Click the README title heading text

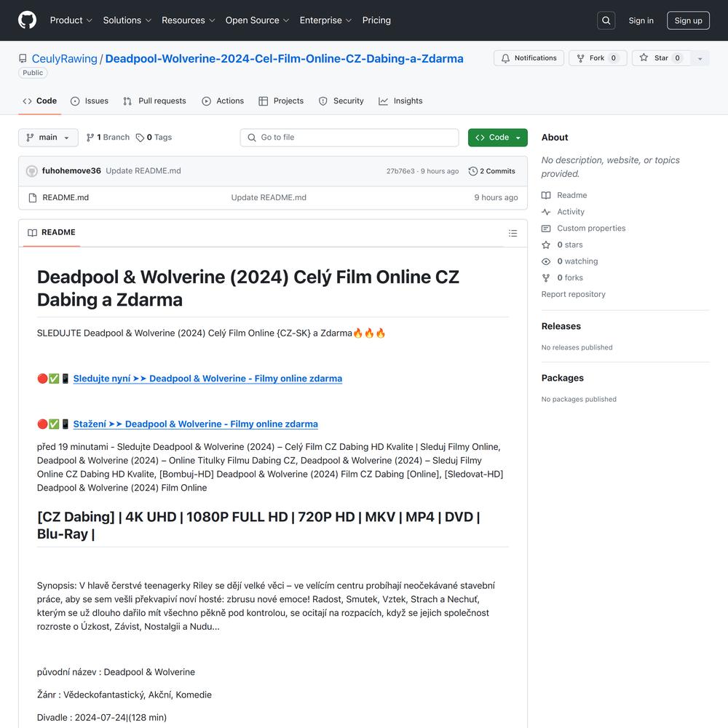pyautogui.click(x=248, y=288)
